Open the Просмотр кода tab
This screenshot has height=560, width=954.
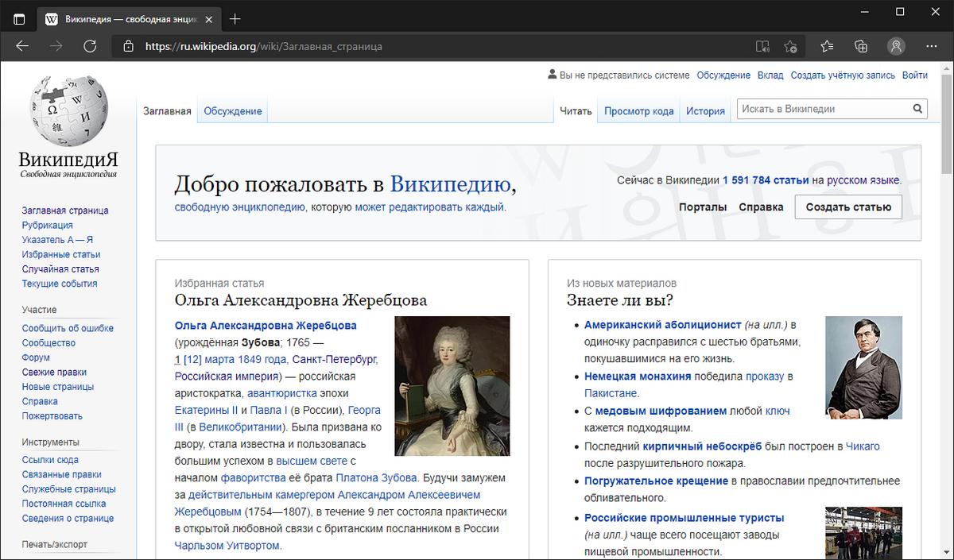pos(638,111)
